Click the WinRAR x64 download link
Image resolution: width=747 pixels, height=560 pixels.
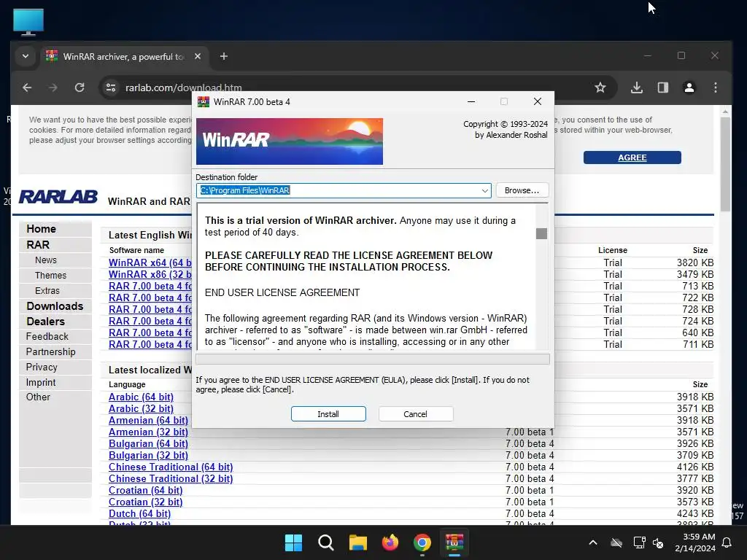pos(150,262)
